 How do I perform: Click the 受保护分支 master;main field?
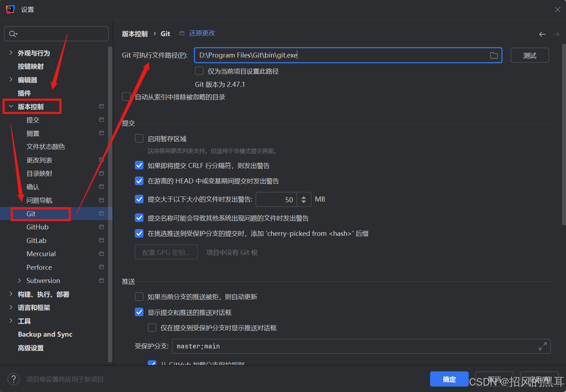(361, 346)
